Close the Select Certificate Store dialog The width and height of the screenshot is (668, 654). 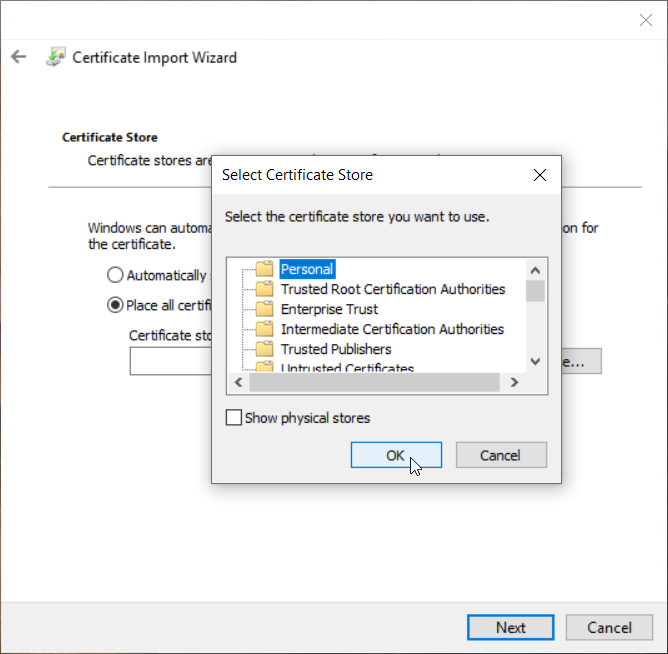pyautogui.click(x=540, y=175)
